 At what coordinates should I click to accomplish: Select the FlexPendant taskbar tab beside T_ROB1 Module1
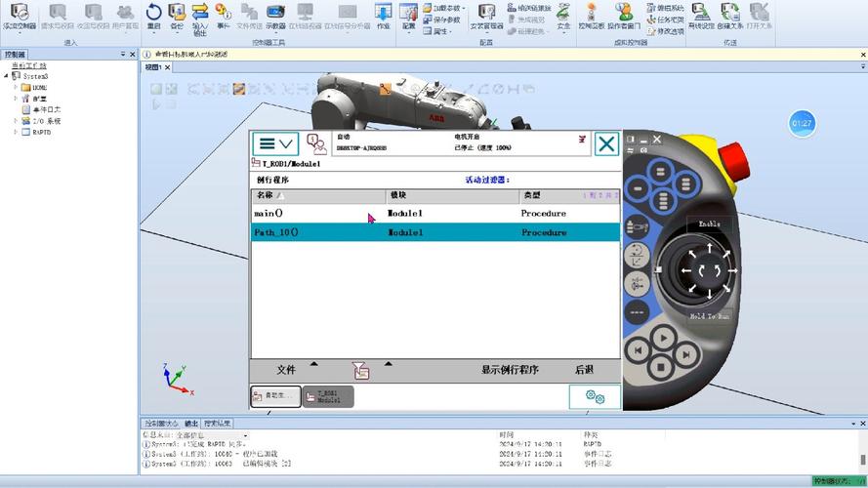(275, 396)
